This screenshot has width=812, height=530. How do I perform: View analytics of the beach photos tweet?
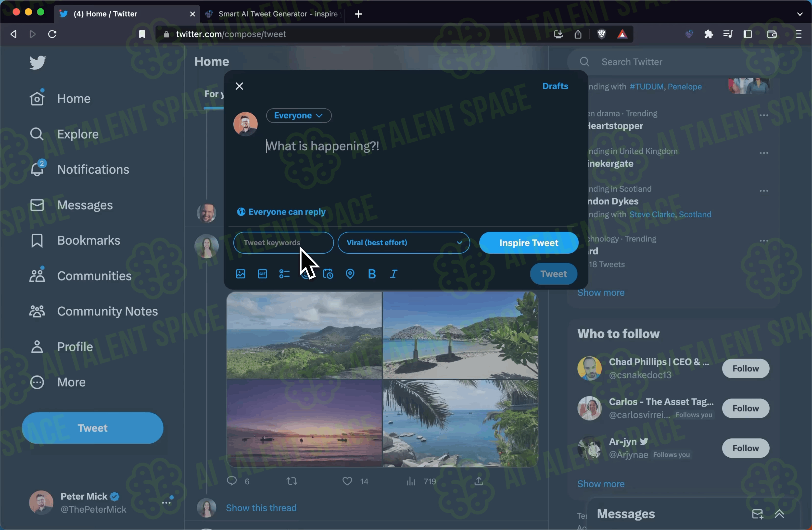tap(411, 481)
